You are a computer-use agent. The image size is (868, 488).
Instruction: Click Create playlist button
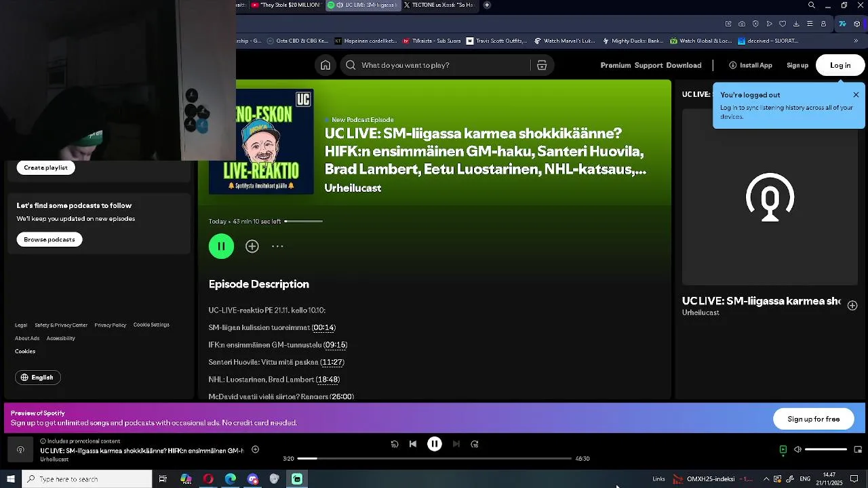(x=46, y=167)
